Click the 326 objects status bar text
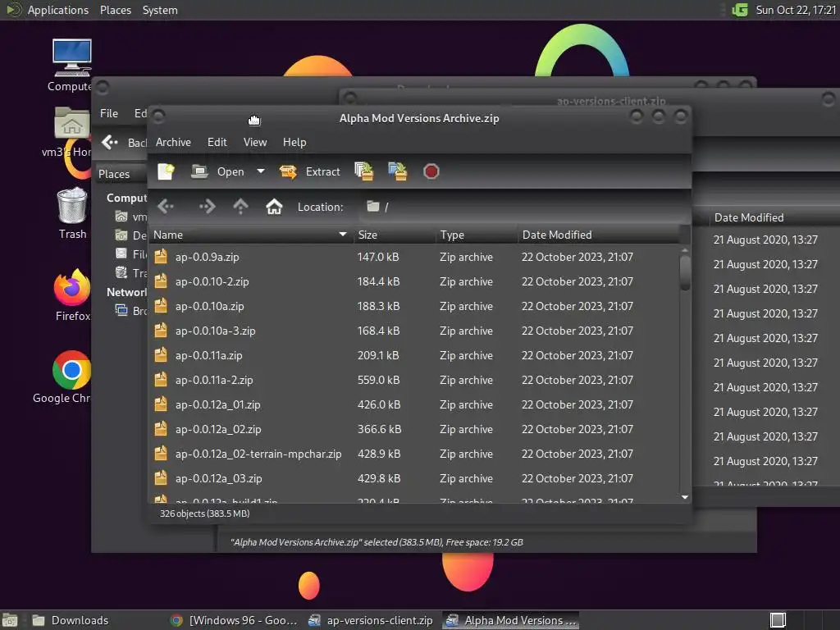Screen dimensions: 840x630 (x=204, y=514)
